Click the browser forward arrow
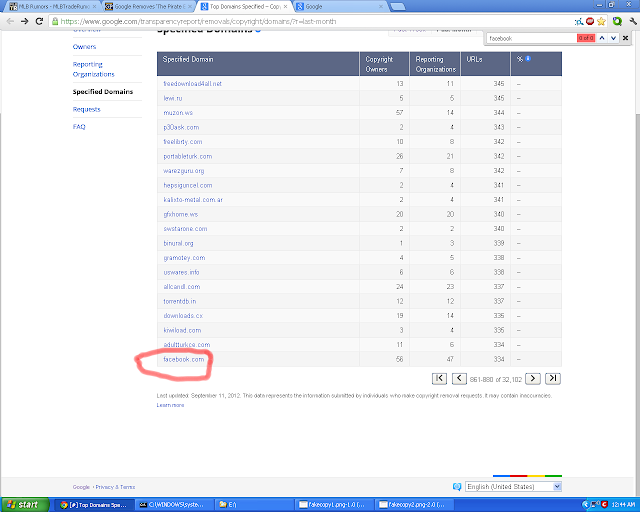This screenshot has height=512, width=640. coord(24,21)
